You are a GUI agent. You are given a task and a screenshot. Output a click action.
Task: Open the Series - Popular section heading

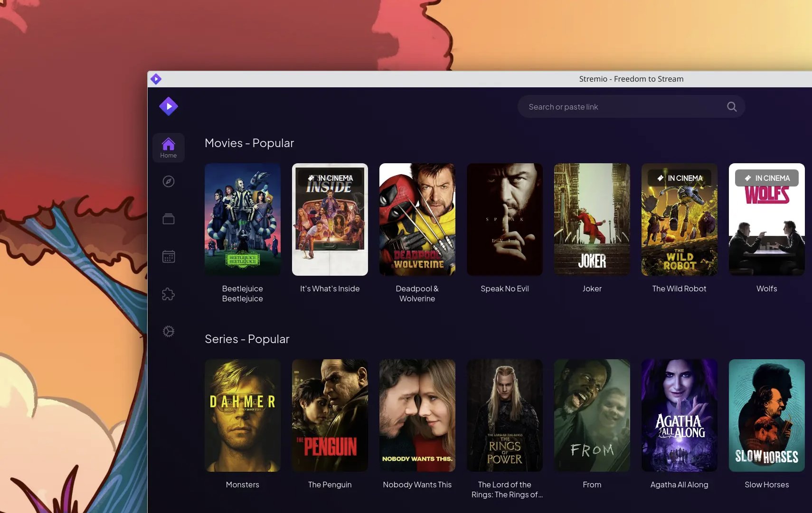(247, 339)
